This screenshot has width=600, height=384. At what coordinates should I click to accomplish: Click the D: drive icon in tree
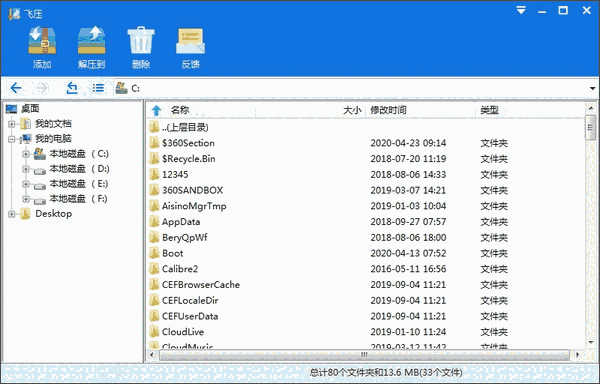click(40, 171)
